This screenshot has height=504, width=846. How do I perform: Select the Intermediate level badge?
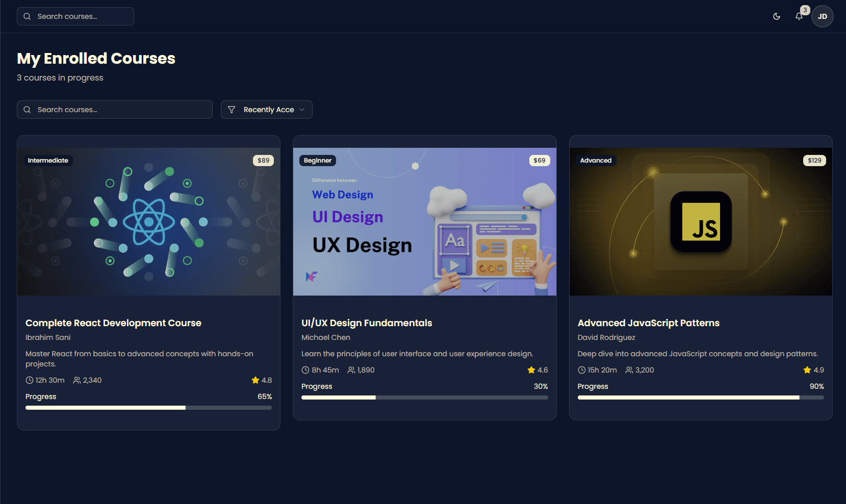pyautogui.click(x=48, y=160)
